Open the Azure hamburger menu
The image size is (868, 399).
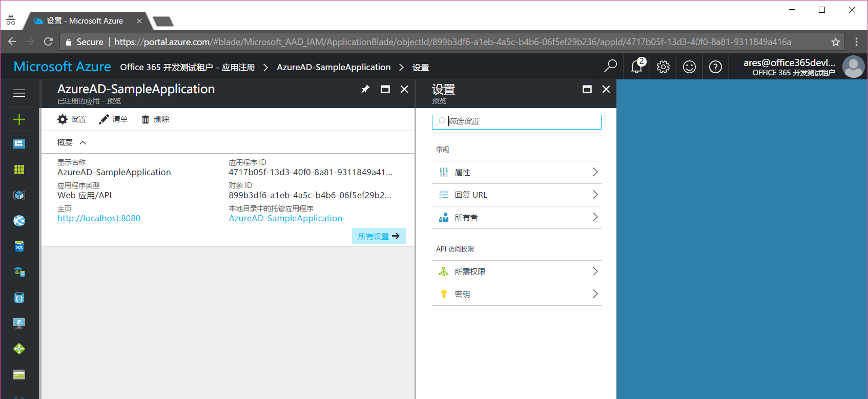[x=19, y=93]
